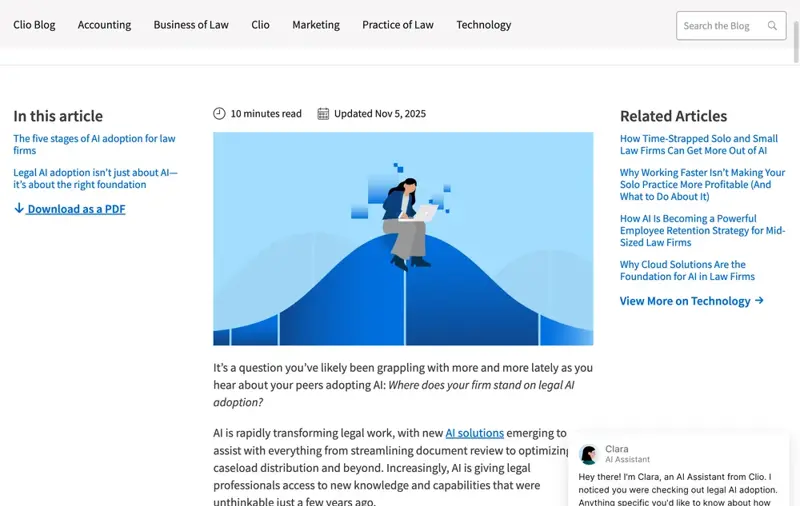Click 'Updated Nov 5, 2025' text
The image size is (800, 506).
380,113
